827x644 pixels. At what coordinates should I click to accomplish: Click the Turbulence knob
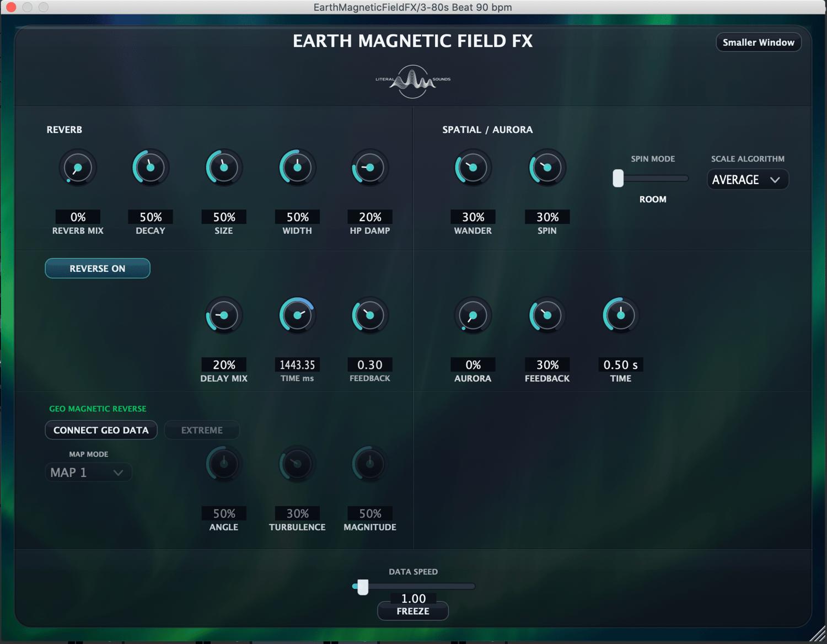point(297,464)
